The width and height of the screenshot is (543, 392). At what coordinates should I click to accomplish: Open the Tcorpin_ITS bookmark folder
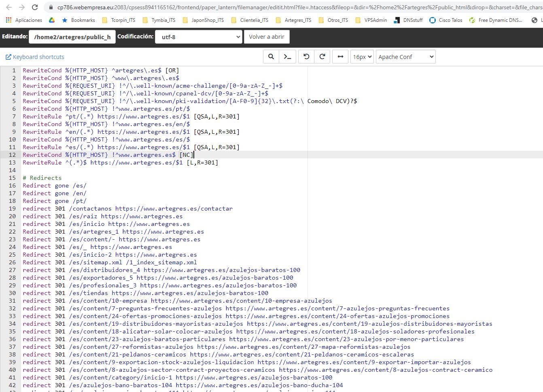(119, 20)
